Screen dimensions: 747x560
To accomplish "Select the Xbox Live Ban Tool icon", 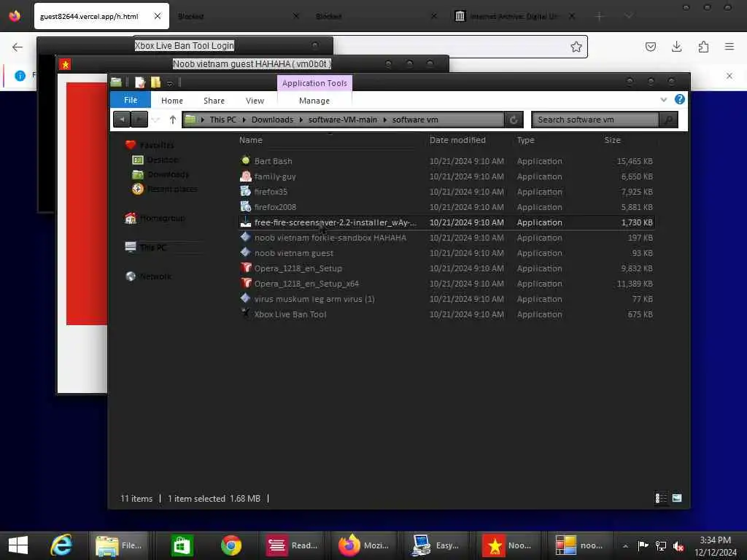I will [x=245, y=314].
